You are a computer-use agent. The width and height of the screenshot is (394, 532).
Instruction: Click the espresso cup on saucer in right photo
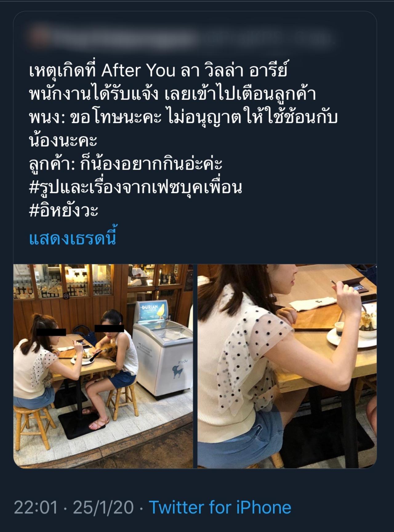click(339, 329)
